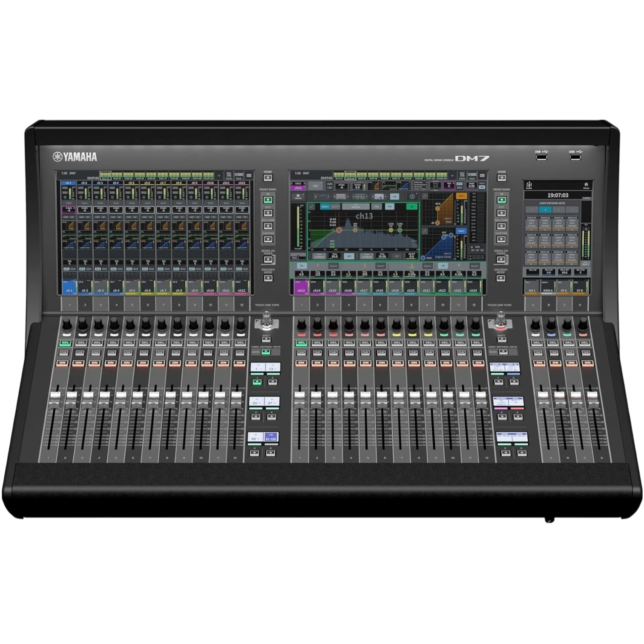This screenshot has height=644, width=644.
Task: Open Assist icon on the utility touchscreen
Action: [529, 185]
